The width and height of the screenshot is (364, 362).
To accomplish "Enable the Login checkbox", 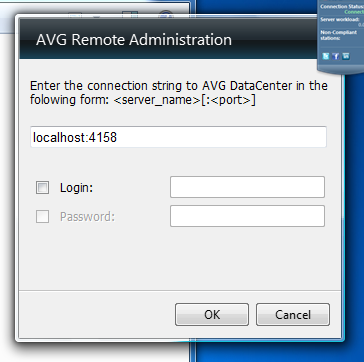I will (x=42, y=188).
